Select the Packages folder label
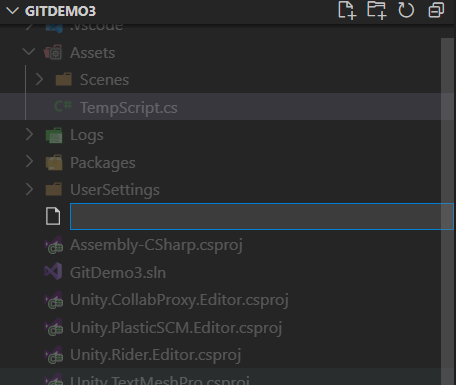The image size is (456, 385). 103,163
